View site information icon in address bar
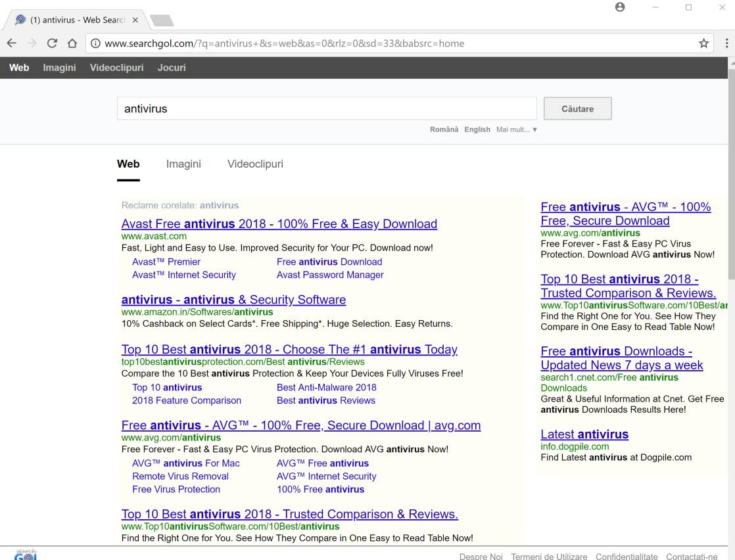 [x=95, y=43]
